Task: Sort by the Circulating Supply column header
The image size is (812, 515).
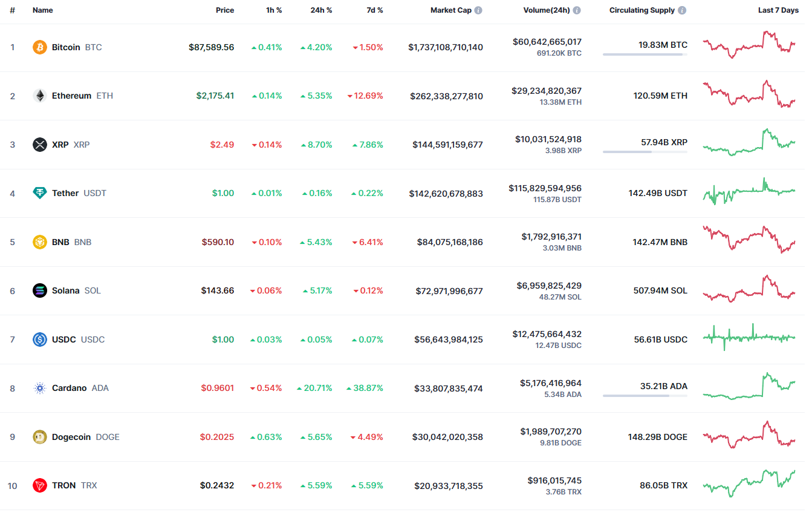Action: 642,10
